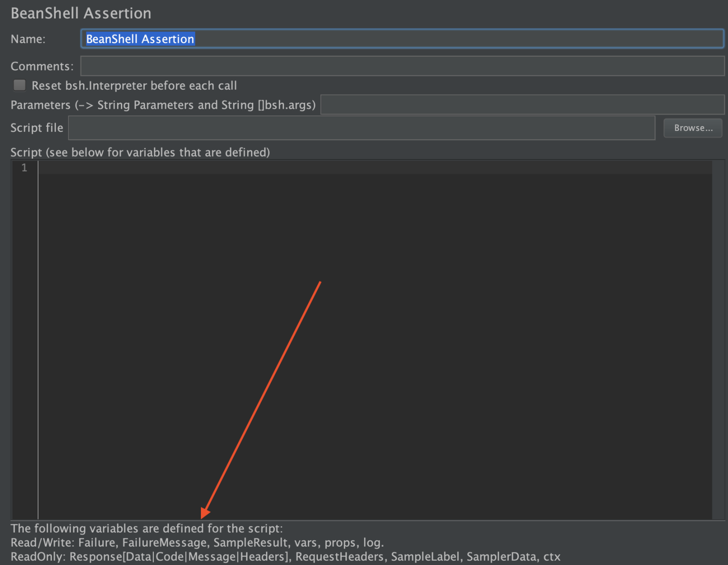Image resolution: width=728 pixels, height=565 pixels.
Task: Click the 'Name:' label
Action: 28,39
